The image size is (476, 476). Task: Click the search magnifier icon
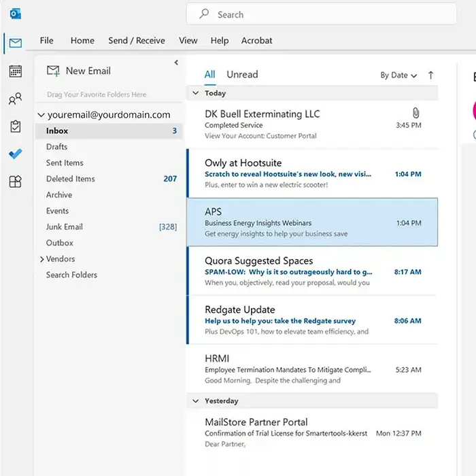[x=204, y=14]
